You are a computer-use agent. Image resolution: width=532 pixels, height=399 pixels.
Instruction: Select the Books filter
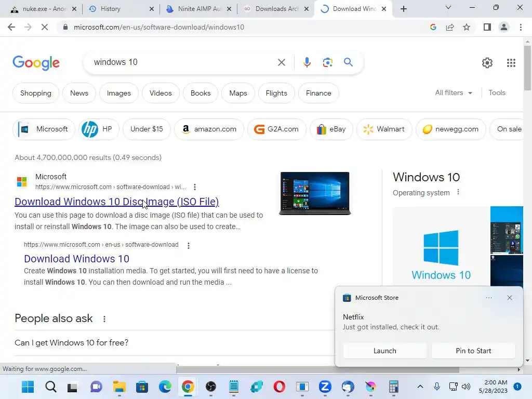click(201, 94)
